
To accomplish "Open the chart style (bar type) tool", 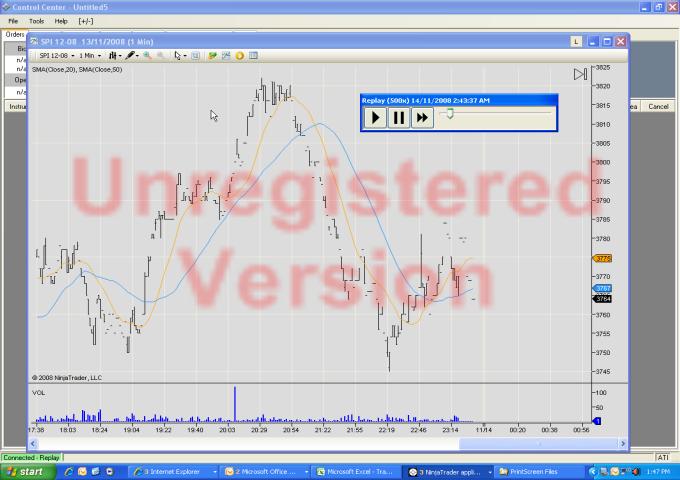I will [113, 56].
